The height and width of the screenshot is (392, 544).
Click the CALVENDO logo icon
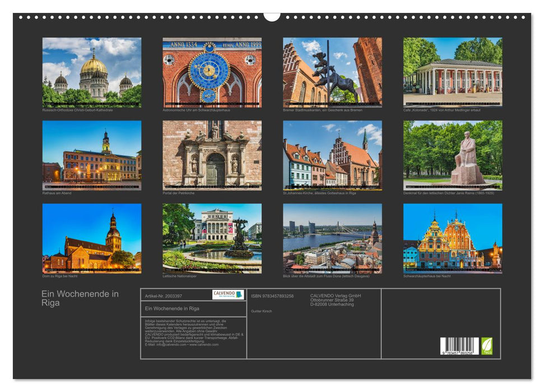coord(229,294)
